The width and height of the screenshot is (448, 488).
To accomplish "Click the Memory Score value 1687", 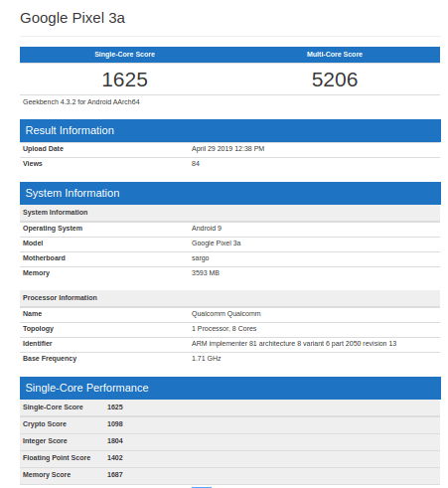I will [115, 475].
